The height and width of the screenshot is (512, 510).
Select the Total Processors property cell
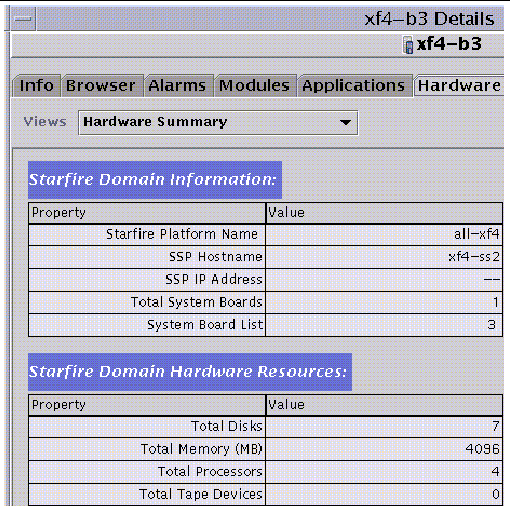point(147,472)
